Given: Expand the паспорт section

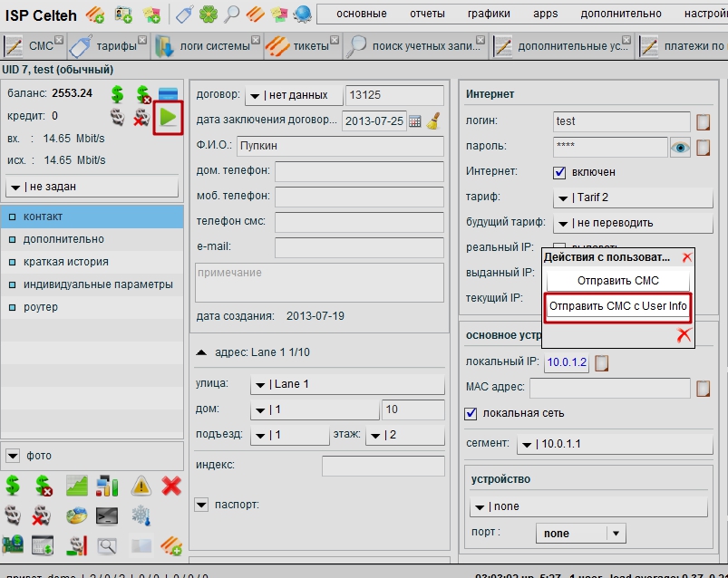Looking at the screenshot, I should 200,504.
